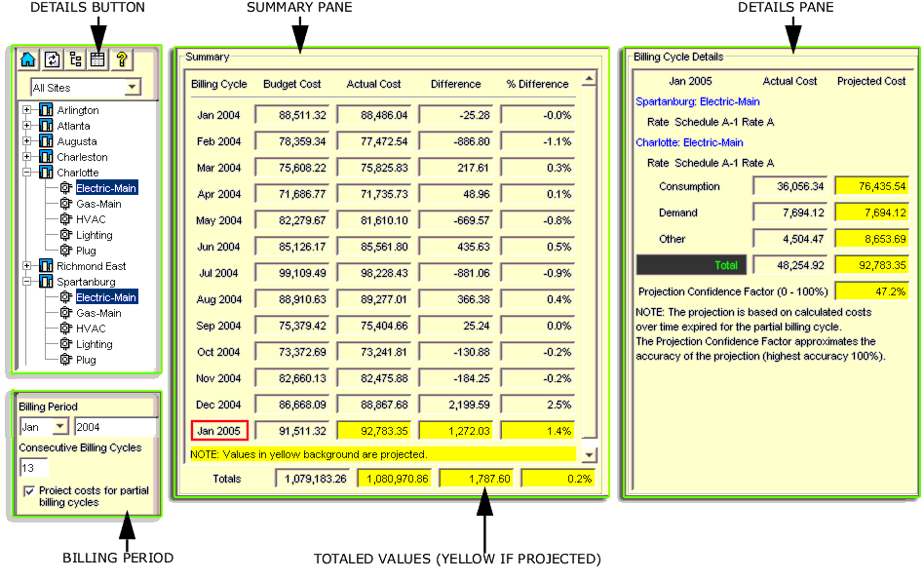
Task: Click the Details grid button icon
Action: pyautogui.click(x=97, y=59)
